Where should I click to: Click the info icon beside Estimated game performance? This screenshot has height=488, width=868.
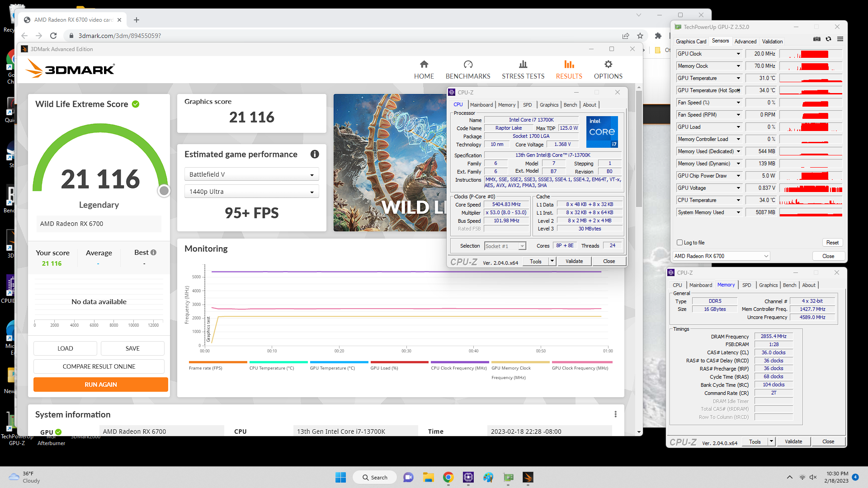(x=315, y=154)
